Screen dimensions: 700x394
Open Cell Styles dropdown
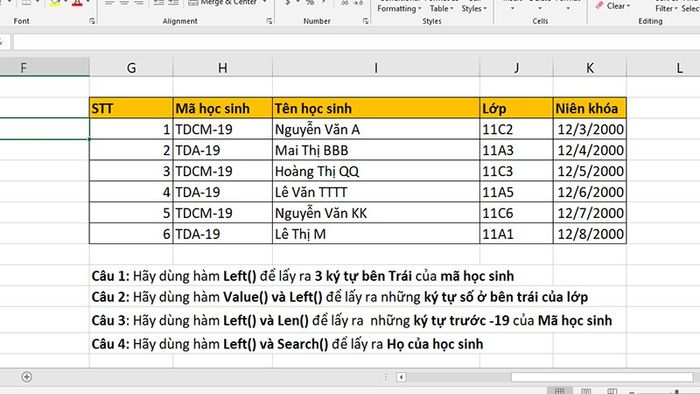tap(474, 7)
